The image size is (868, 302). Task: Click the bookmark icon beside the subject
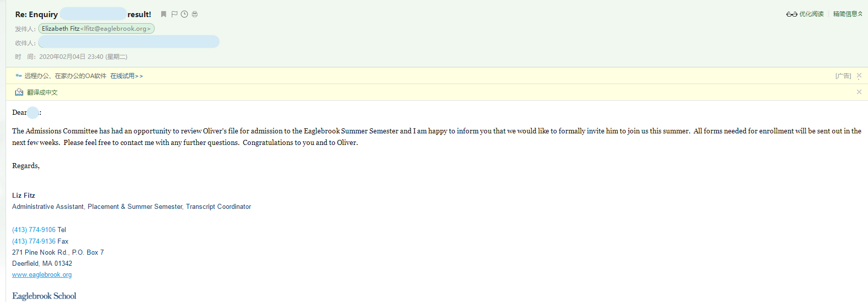click(163, 14)
